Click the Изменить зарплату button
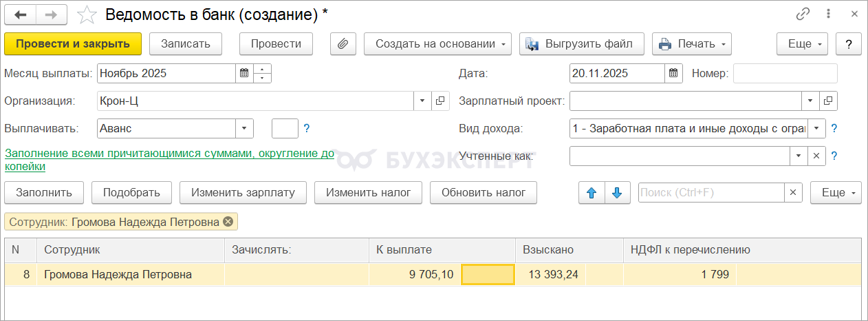The image size is (868, 321). (x=243, y=193)
